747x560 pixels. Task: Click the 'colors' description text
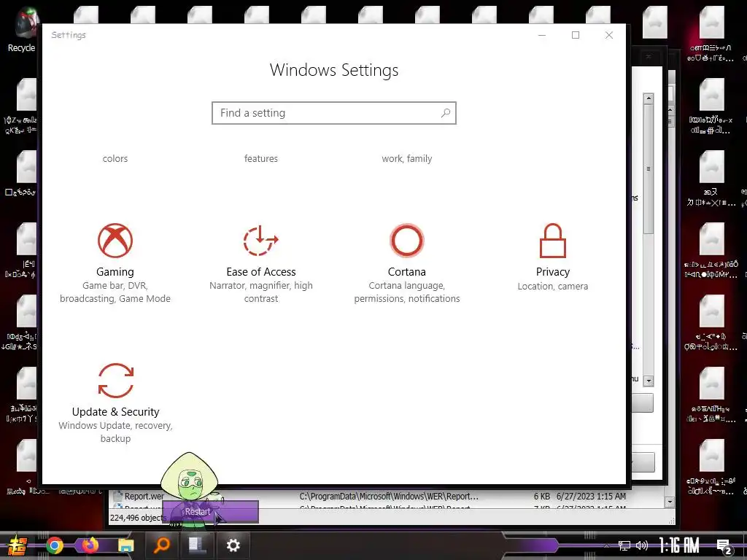(115, 158)
